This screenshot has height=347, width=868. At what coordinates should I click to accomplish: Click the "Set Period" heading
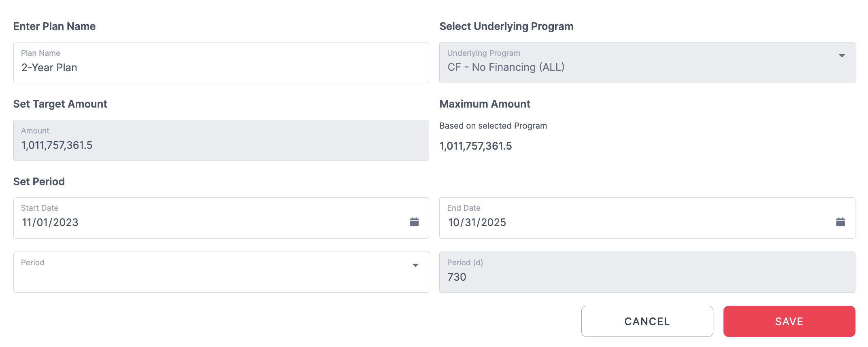click(39, 182)
